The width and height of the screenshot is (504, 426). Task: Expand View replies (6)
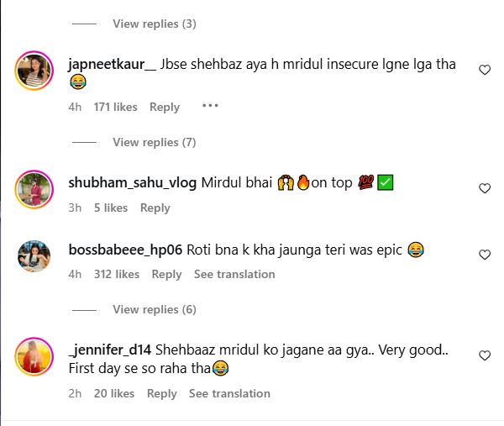pyautogui.click(x=154, y=309)
